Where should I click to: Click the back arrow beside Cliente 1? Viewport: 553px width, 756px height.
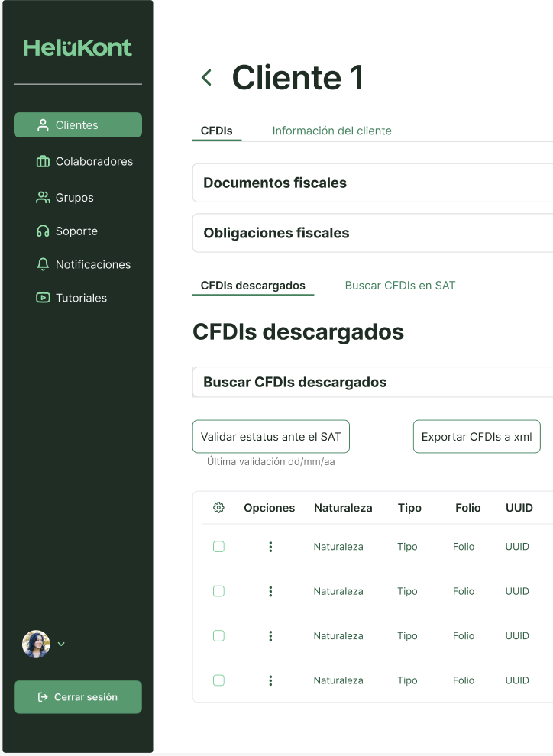click(206, 77)
